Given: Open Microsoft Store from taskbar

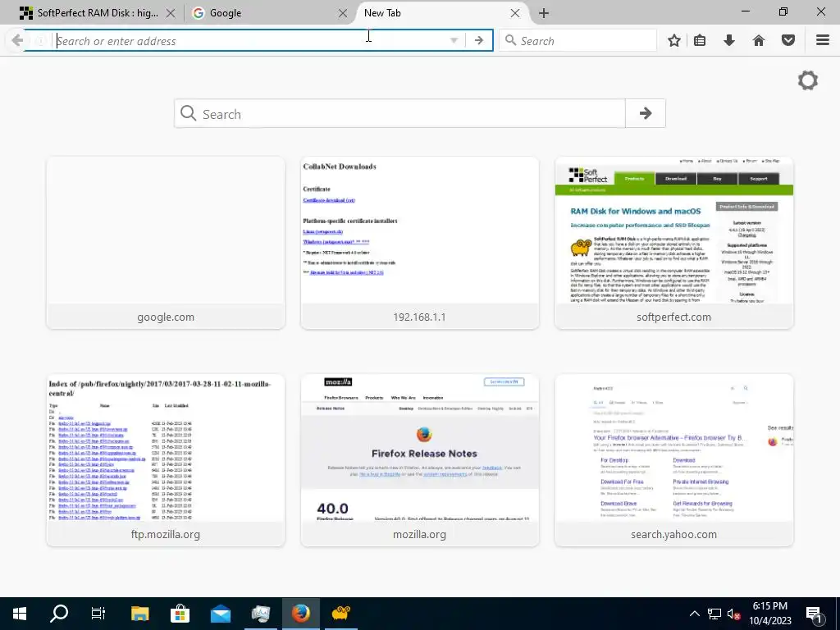Looking at the screenshot, I should click(180, 614).
